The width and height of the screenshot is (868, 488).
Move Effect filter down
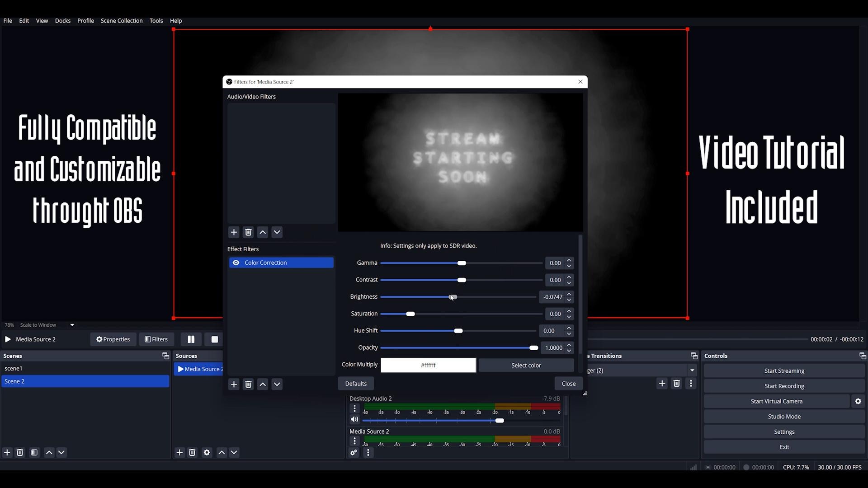coord(277,385)
